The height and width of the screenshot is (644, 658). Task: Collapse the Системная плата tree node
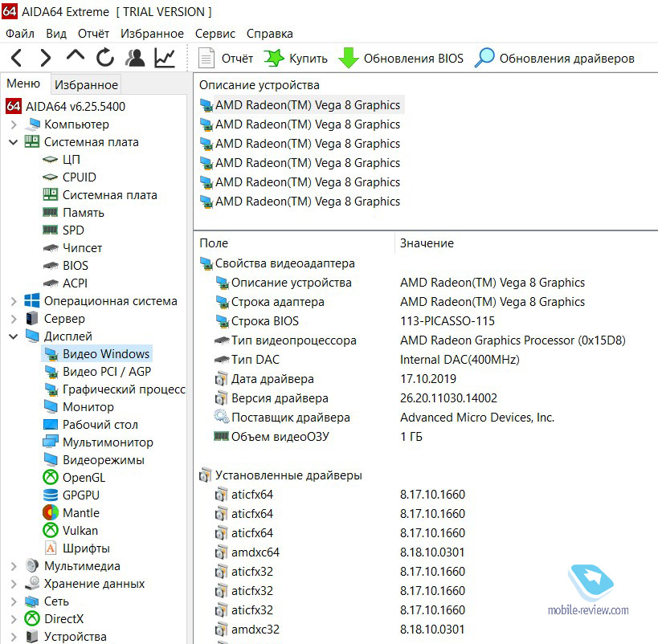14,142
